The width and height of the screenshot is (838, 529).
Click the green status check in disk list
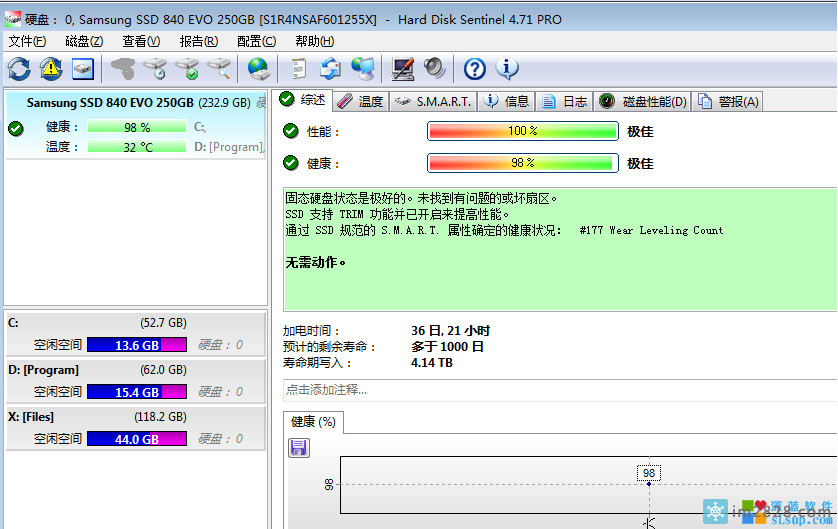pyautogui.click(x=16, y=129)
